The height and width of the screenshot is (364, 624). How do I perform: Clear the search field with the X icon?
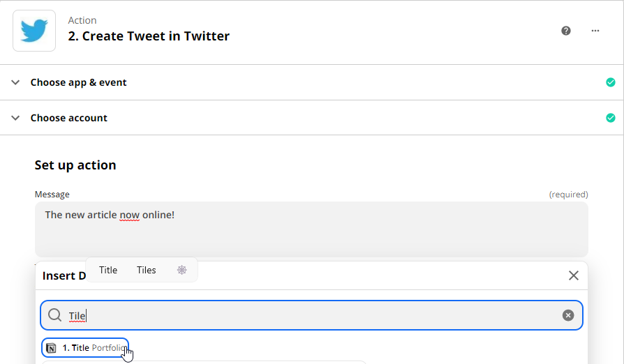568,315
